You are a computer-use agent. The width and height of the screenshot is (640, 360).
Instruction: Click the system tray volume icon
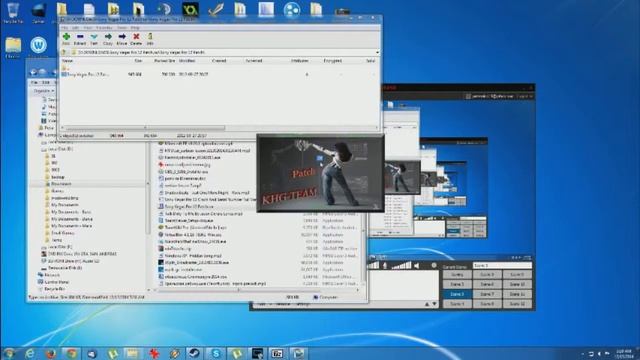point(599,354)
